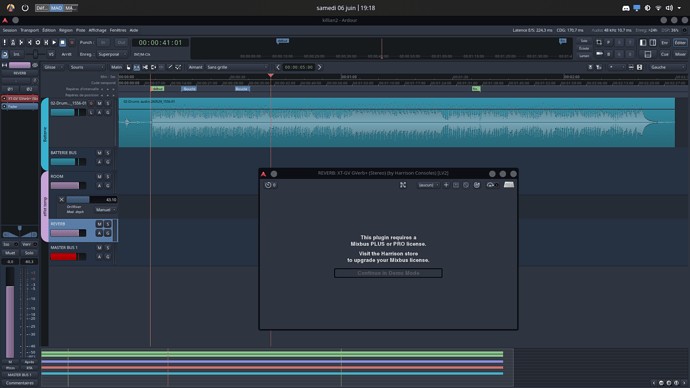
Task: Close the automation lane with X
Action: click(62, 200)
